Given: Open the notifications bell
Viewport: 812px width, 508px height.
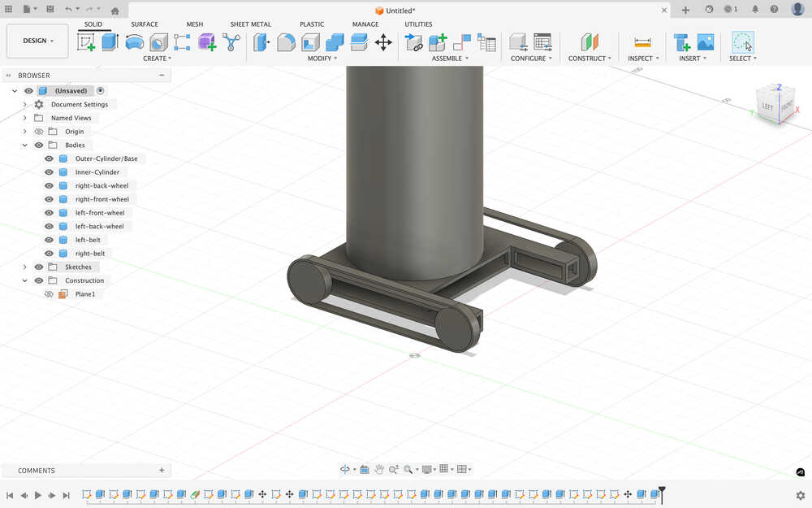Looking at the screenshot, I should point(755,9).
